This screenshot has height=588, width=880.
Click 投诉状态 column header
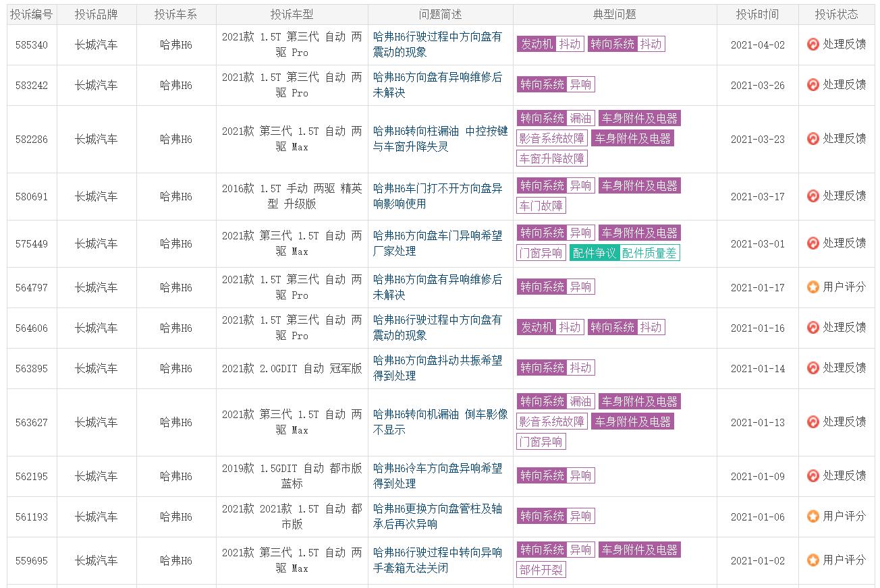(x=836, y=15)
